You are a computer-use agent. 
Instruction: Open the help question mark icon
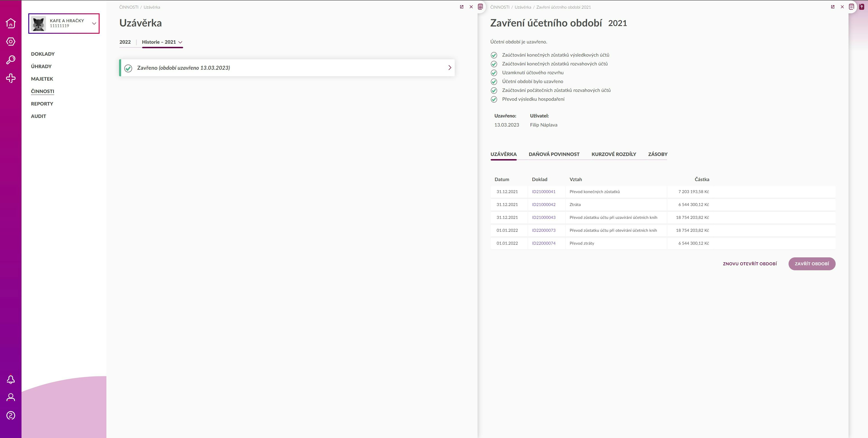11,415
